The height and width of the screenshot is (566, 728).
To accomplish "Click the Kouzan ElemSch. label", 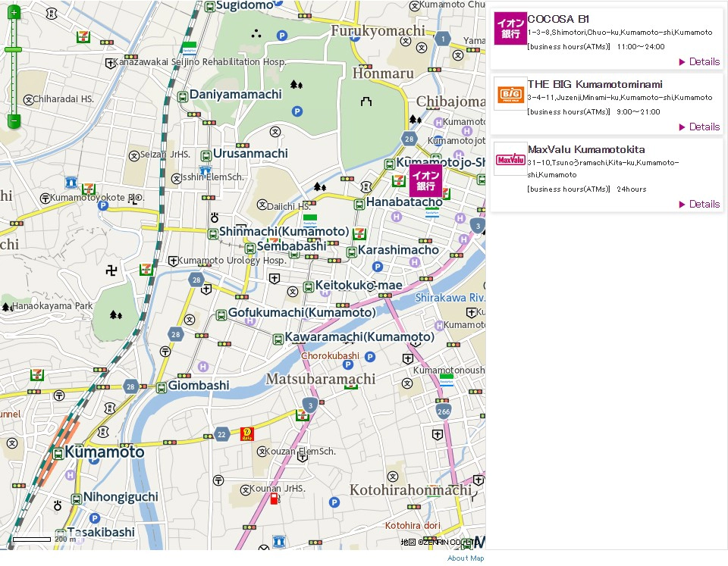I will coord(301,451).
